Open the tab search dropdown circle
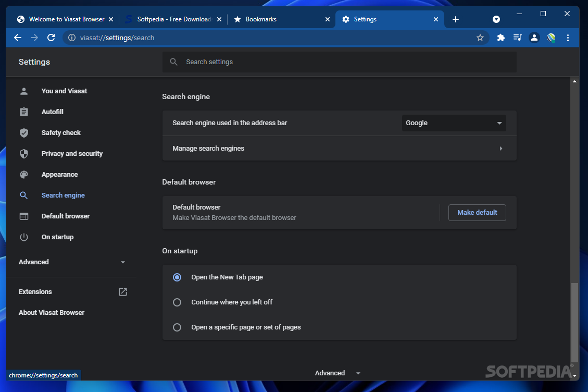Image resolution: width=588 pixels, height=392 pixels. click(x=496, y=19)
